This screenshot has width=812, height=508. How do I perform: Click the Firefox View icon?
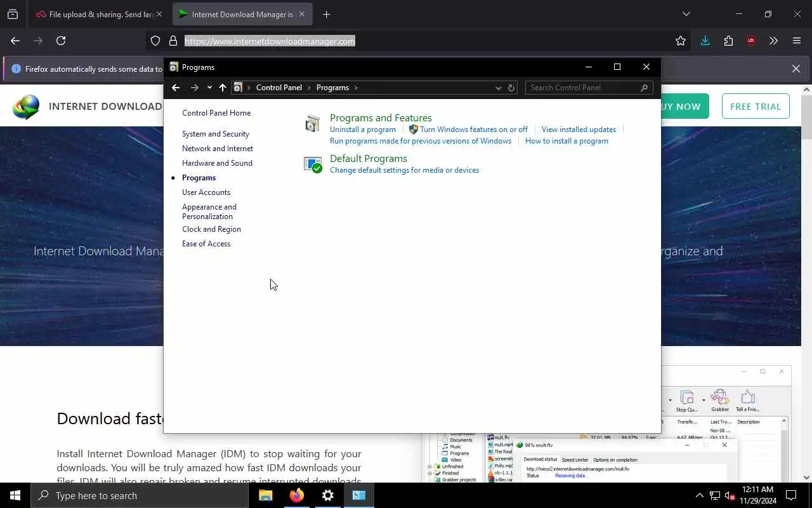click(13, 14)
